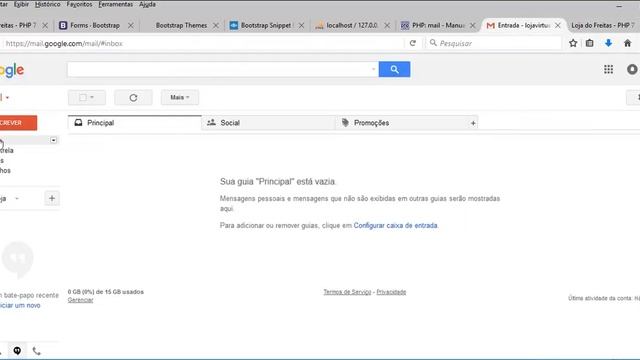The image size is (640, 360).
Task: Open the Histórico menu
Action: click(x=47, y=4)
